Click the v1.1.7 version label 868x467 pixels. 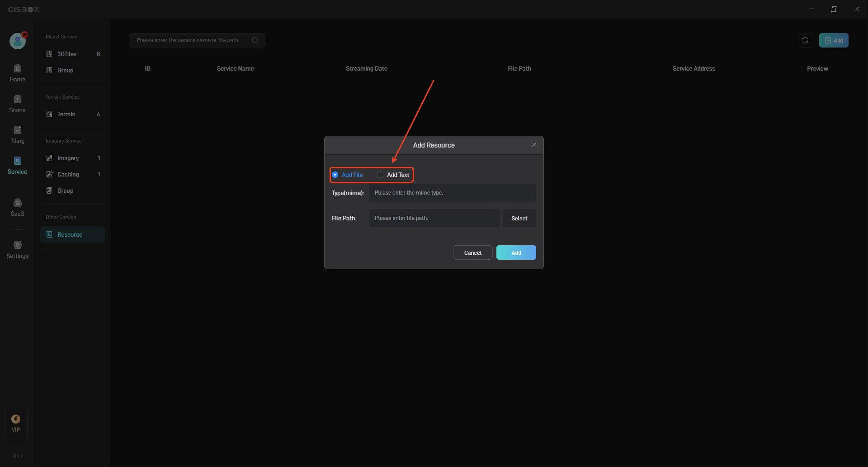pyautogui.click(x=17, y=456)
